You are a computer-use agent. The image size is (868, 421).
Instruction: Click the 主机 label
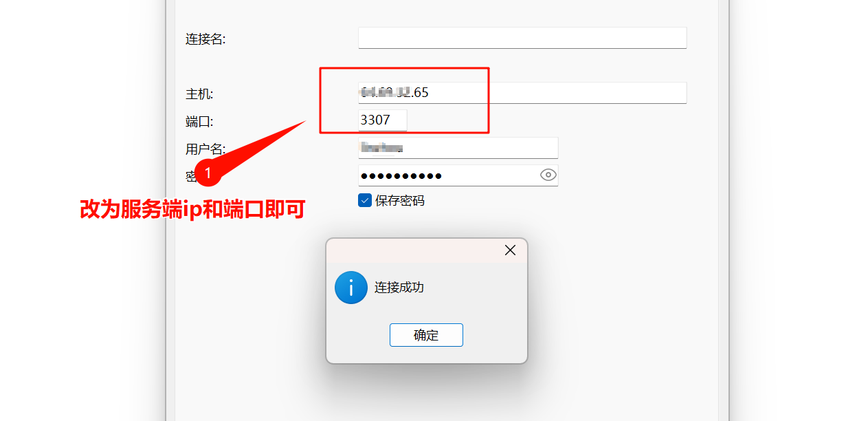click(199, 94)
